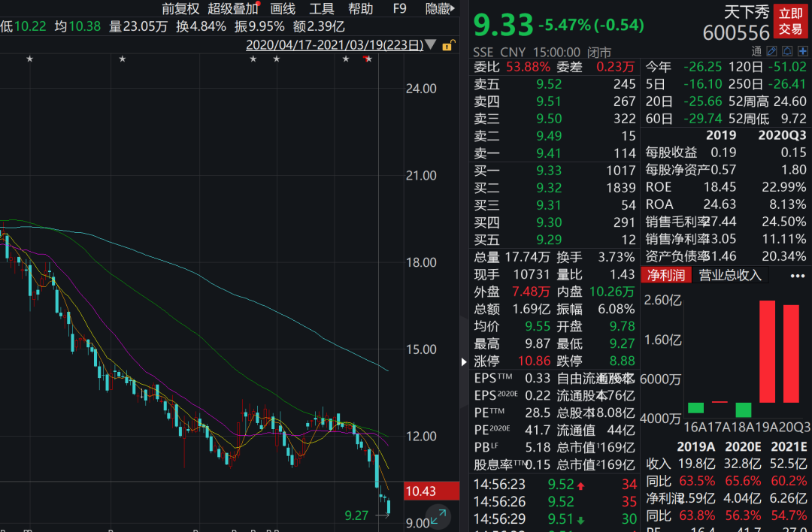Click the 18A green net profit bar
Viewport: 812px width, 532px height.
point(744,410)
